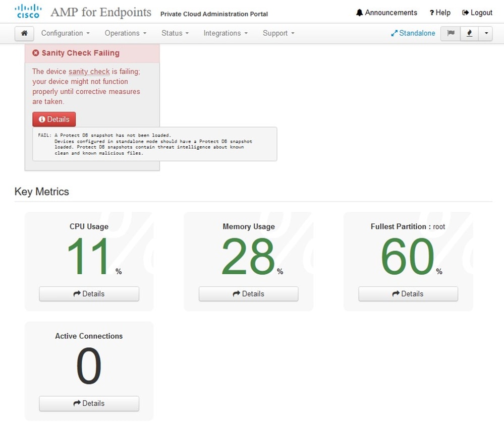
Task: Click the home icon button
Action: coord(24,33)
